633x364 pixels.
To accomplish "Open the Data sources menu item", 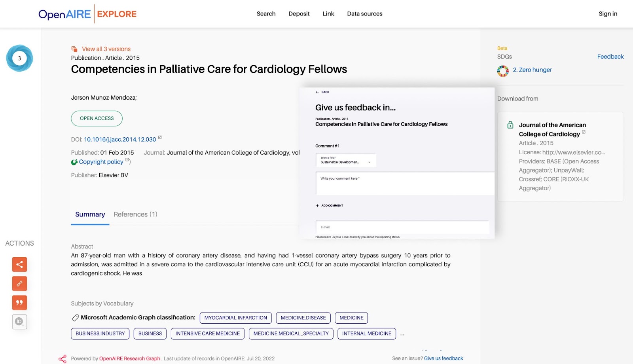I will (x=364, y=14).
